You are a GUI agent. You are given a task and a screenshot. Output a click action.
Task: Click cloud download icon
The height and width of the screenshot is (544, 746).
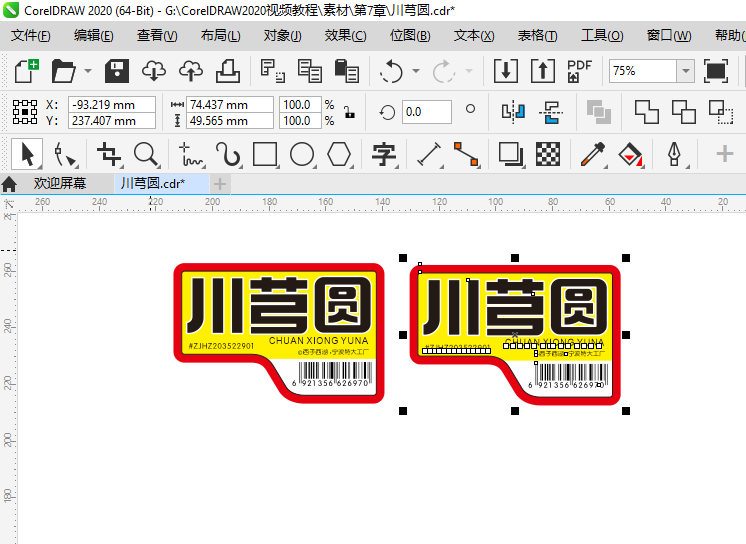(154, 71)
